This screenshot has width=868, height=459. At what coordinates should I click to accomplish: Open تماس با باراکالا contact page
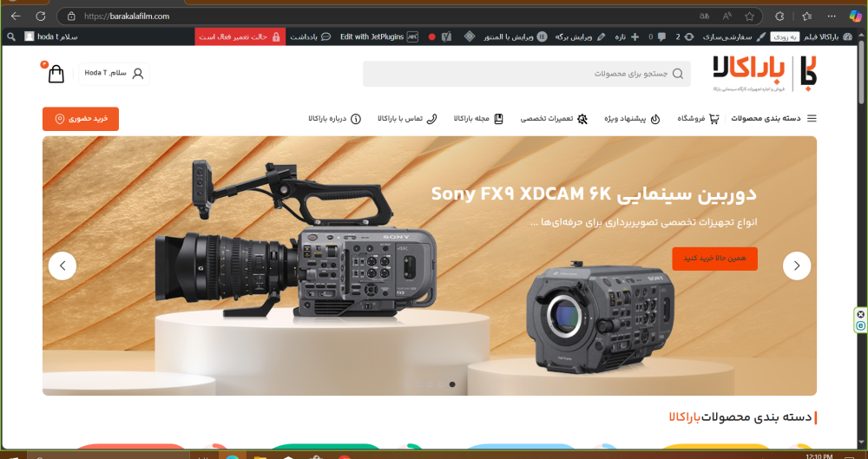tap(407, 119)
